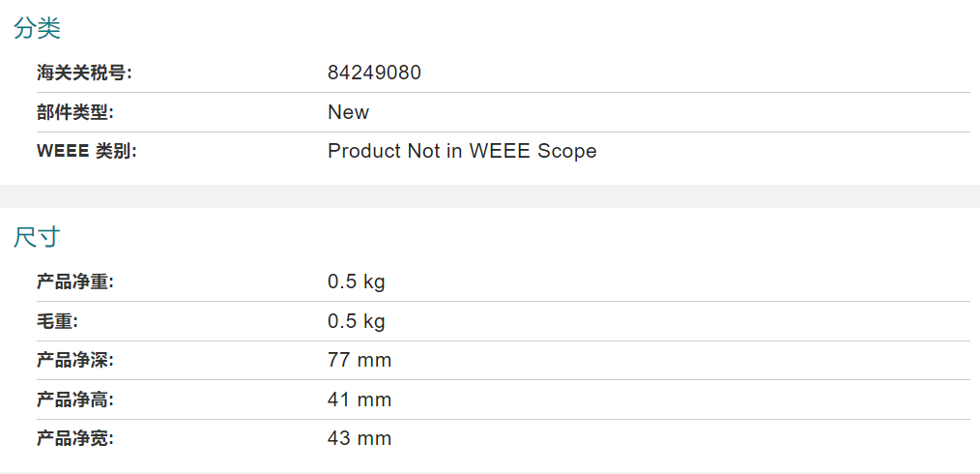Click the depth value 77 mm

click(360, 360)
